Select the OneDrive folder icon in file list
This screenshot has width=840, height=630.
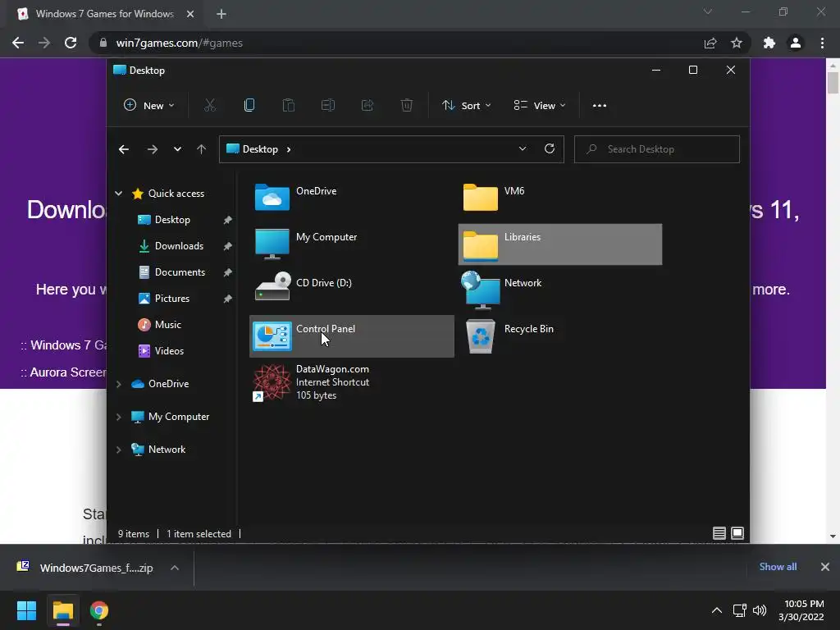272,197
